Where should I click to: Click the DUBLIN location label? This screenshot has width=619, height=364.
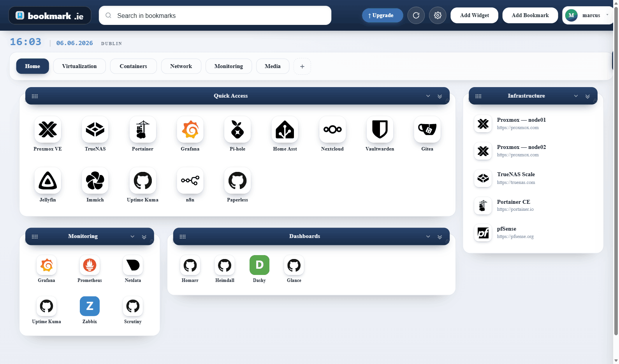[x=111, y=44]
